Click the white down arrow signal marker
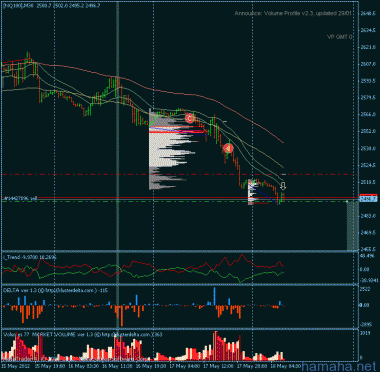Screen dimensions: 380x372 coord(284,186)
